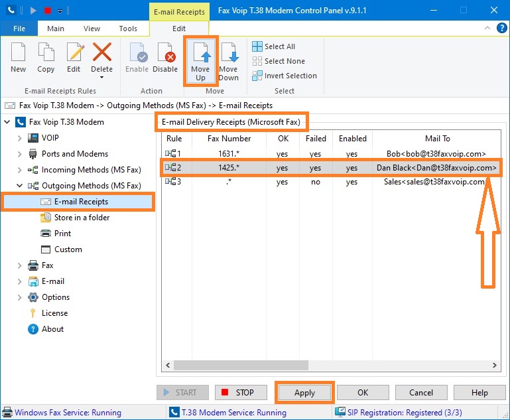The image size is (510, 420).
Task: Click the E-mail icon in tree
Action: pos(33,281)
